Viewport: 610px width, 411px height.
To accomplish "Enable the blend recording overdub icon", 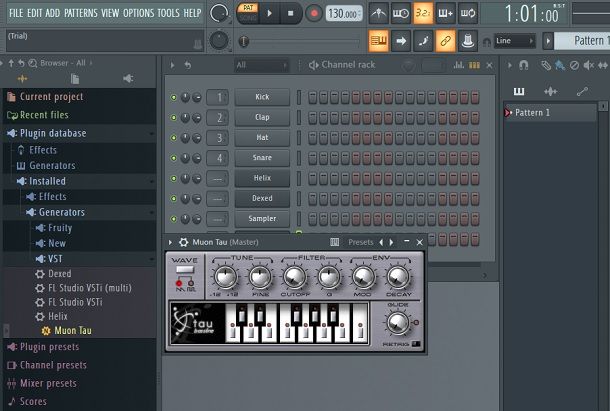I will click(445, 13).
